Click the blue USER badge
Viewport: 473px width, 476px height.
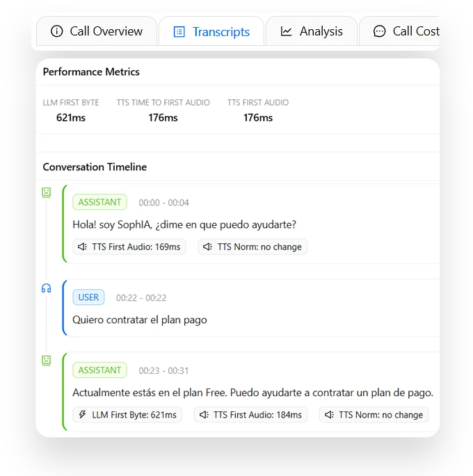pos(88,297)
